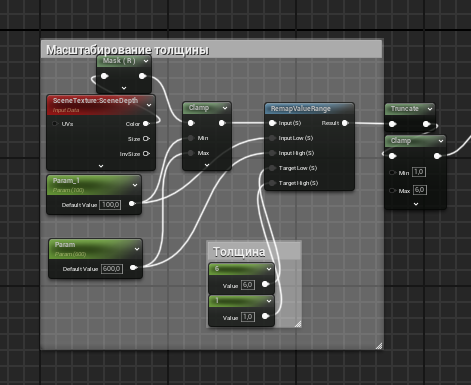Click the Max 6,0 field on Clamp node

click(x=419, y=190)
